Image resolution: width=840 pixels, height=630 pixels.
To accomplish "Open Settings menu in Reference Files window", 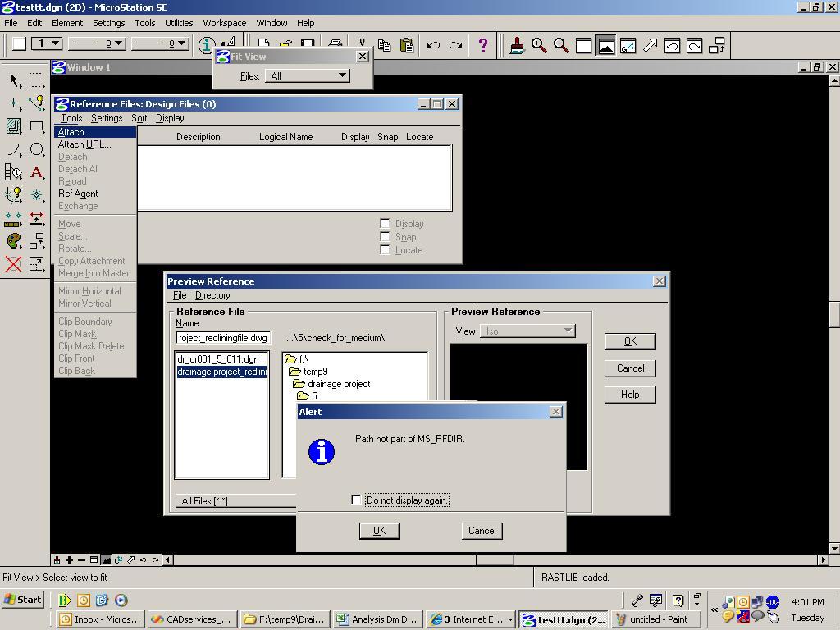I will tap(107, 118).
